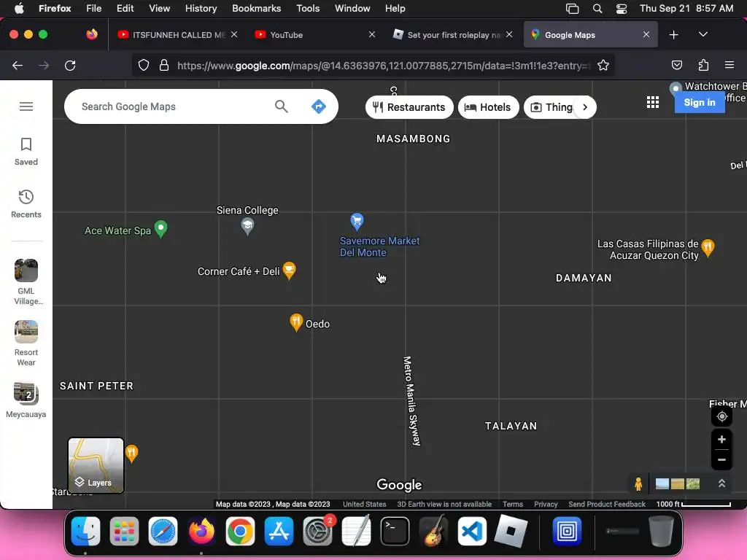Click Savemore Market shopping cart pin
The image size is (747, 560).
pos(357,222)
